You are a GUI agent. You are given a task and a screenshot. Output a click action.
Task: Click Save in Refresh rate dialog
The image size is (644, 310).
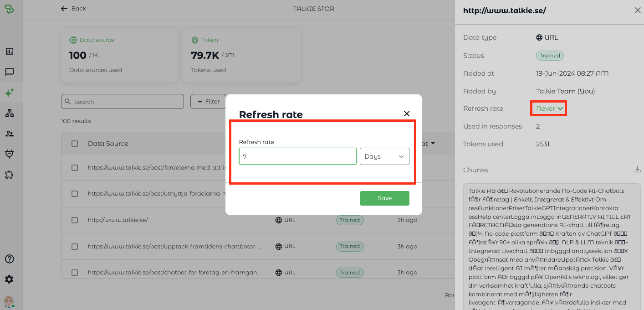(384, 198)
